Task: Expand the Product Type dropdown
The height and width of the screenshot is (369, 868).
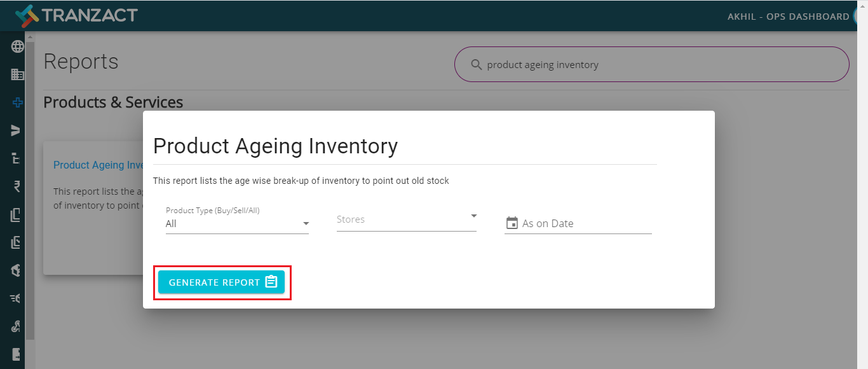Action: point(237,219)
